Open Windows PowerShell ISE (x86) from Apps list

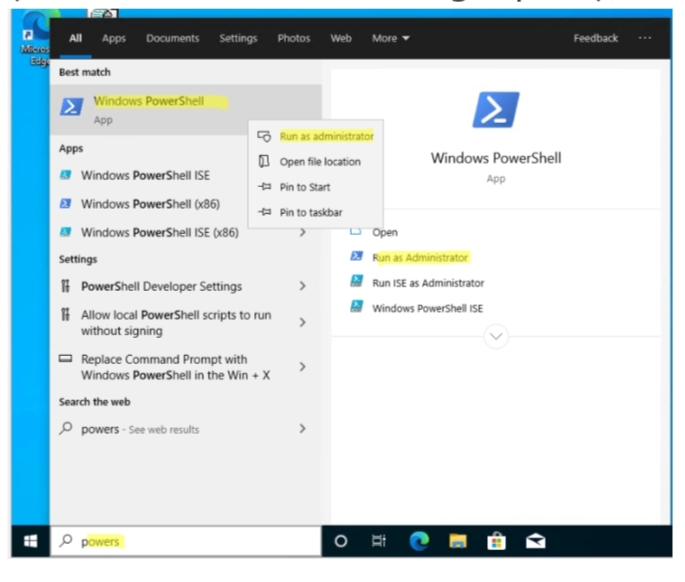159,232
